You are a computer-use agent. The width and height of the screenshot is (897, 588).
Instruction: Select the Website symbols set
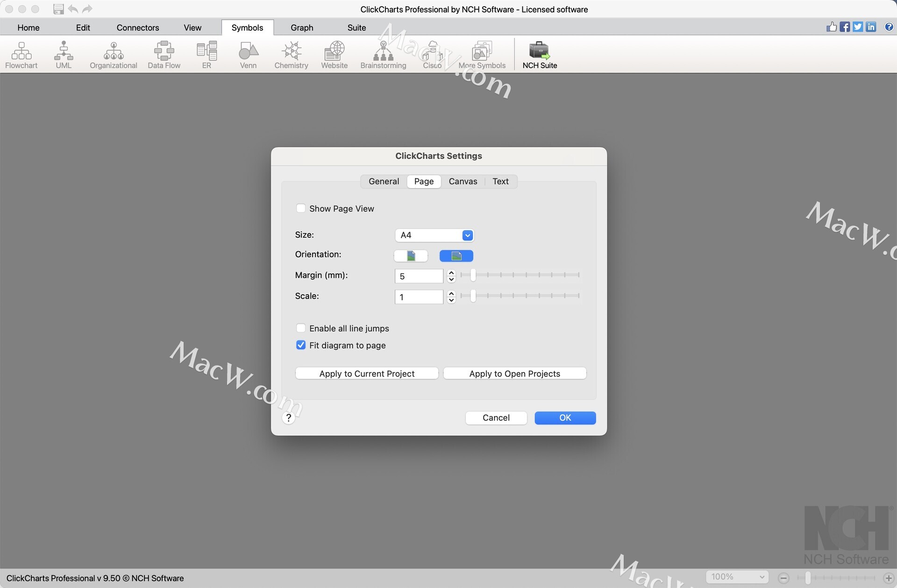pyautogui.click(x=335, y=55)
